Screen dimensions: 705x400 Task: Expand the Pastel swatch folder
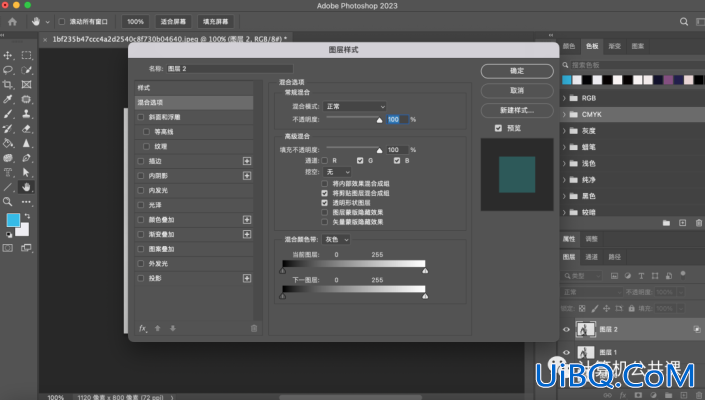click(564, 147)
